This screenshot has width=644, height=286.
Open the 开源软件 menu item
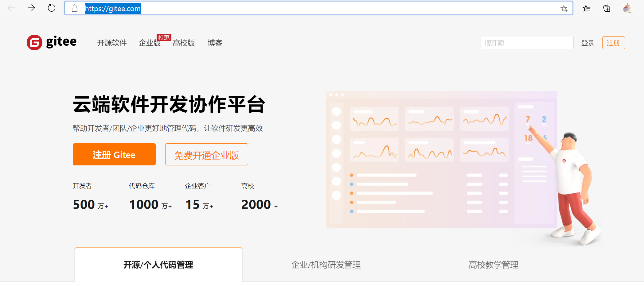click(x=112, y=43)
